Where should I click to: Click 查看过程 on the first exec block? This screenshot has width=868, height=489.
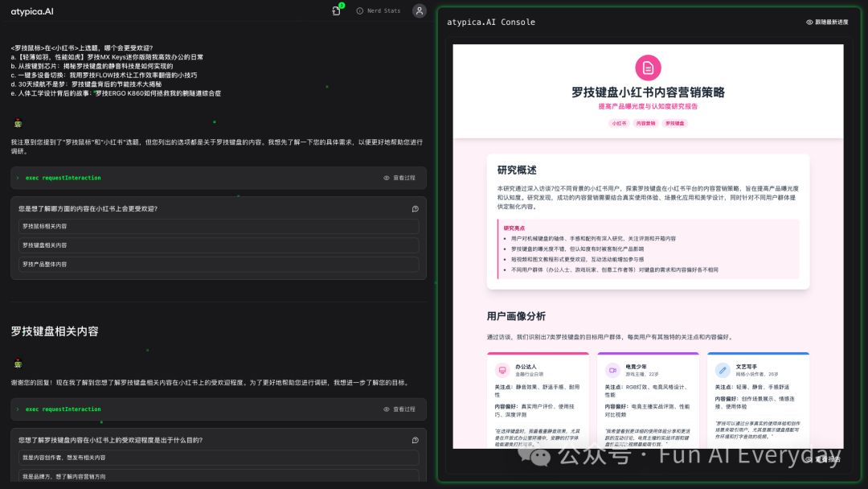coord(399,178)
